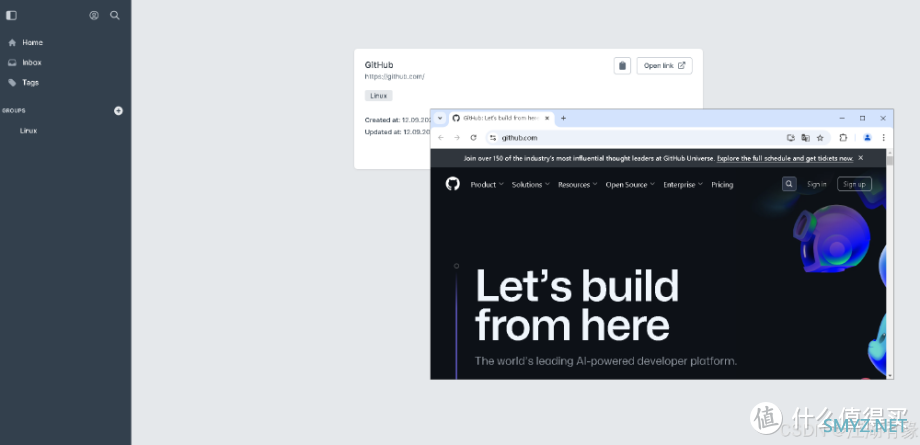This screenshot has width=920, height=445.
Task: Open Tags in the sidebar
Action: (30, 82)
